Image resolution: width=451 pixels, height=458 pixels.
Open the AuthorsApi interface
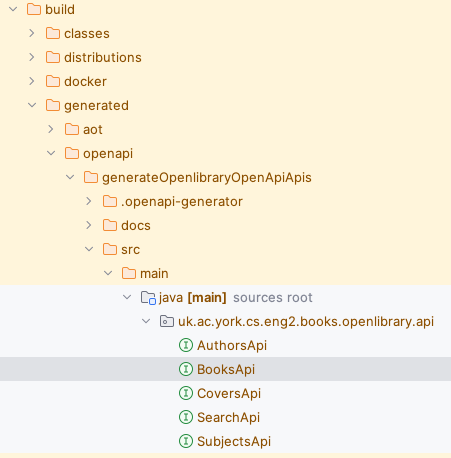tap(232, 346)
